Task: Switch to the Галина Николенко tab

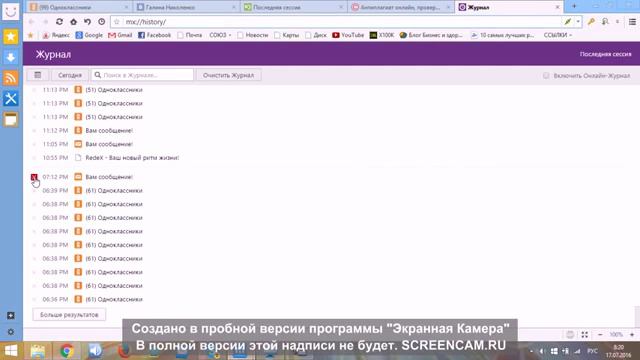Action: click(x=187, y=7)
